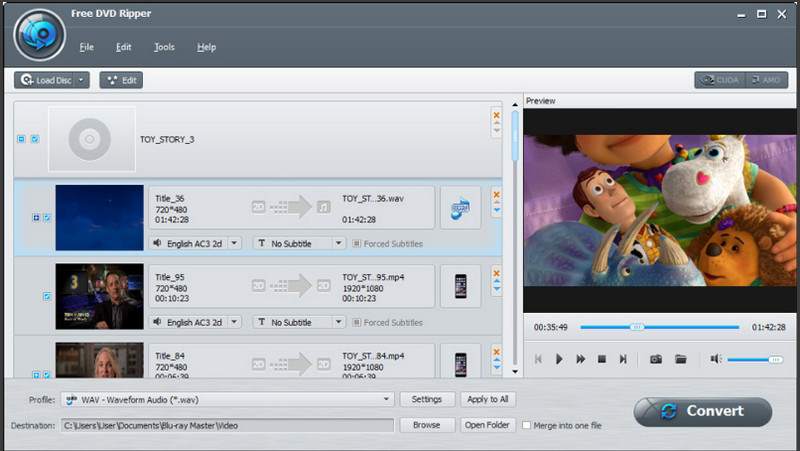The height and width of the screenshot is (451, 800).
Task: Open No Subtitle dropdown for Title_95
Action: 338,322
